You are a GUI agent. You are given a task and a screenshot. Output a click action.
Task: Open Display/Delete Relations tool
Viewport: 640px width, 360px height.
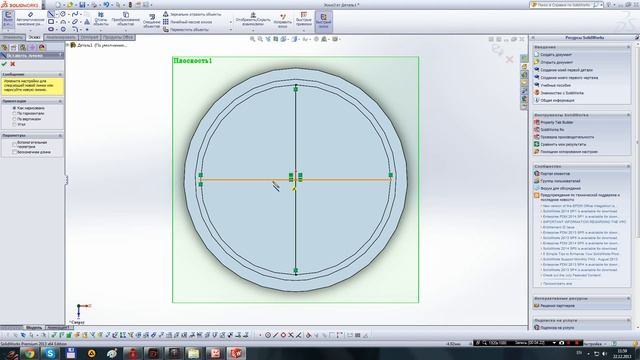pyautogui.click(x=253, y=20)
